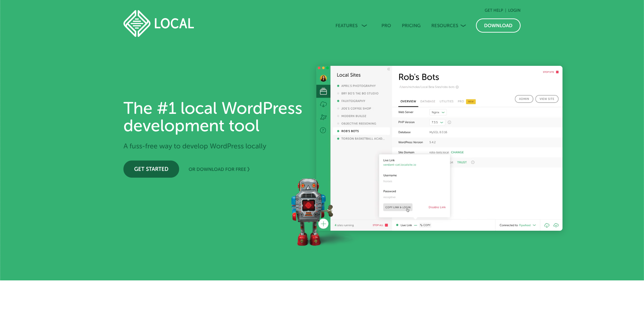Click the WordPress Version 5.4.2 value
Screen dimensions: 644x316
pos(432,142)
